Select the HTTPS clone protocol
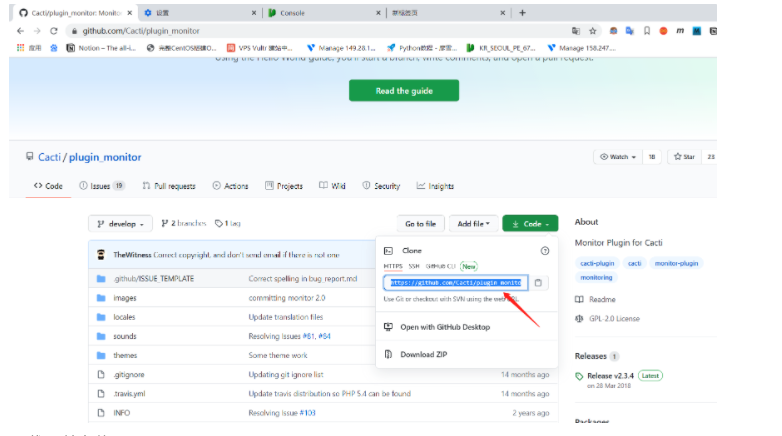 [x=393, y=267]
